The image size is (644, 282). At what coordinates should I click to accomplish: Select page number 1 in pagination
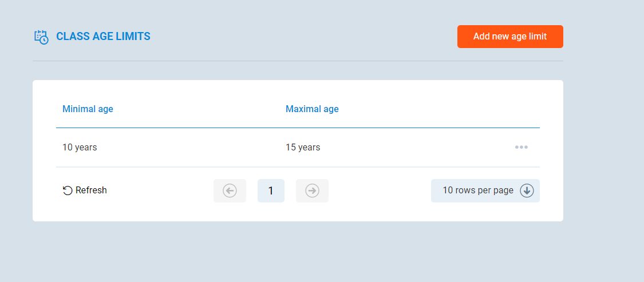click(x=271, y=190)
